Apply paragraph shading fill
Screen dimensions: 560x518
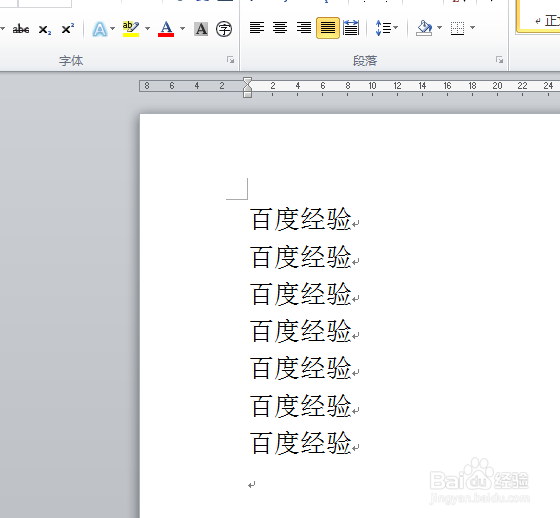coord(424,28)
